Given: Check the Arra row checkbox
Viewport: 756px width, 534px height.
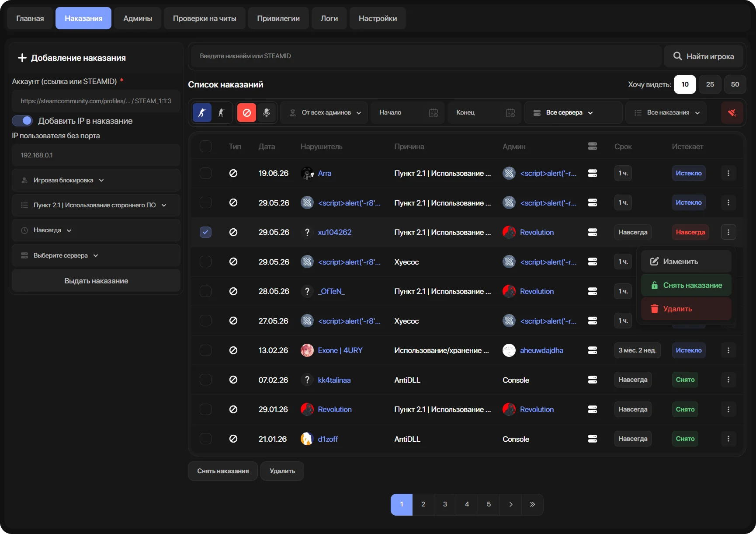Looking at the screenshot, I should coord(205,173).
